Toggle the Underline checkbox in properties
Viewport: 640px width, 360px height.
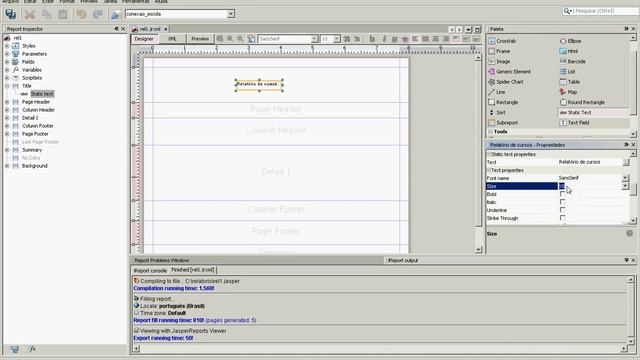pyautogui.click(x=562, y=210)
